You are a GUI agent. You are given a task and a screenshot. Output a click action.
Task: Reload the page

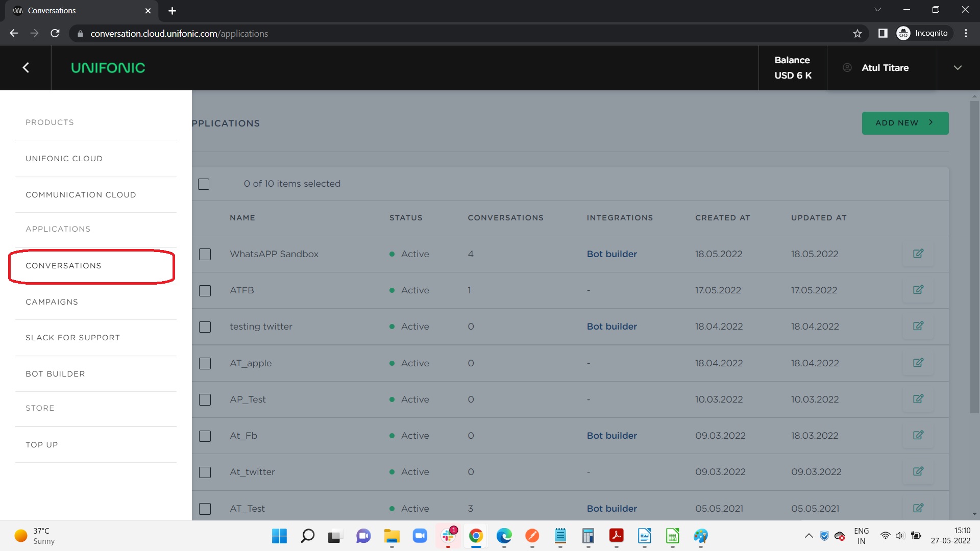click(x=55, y=34)
